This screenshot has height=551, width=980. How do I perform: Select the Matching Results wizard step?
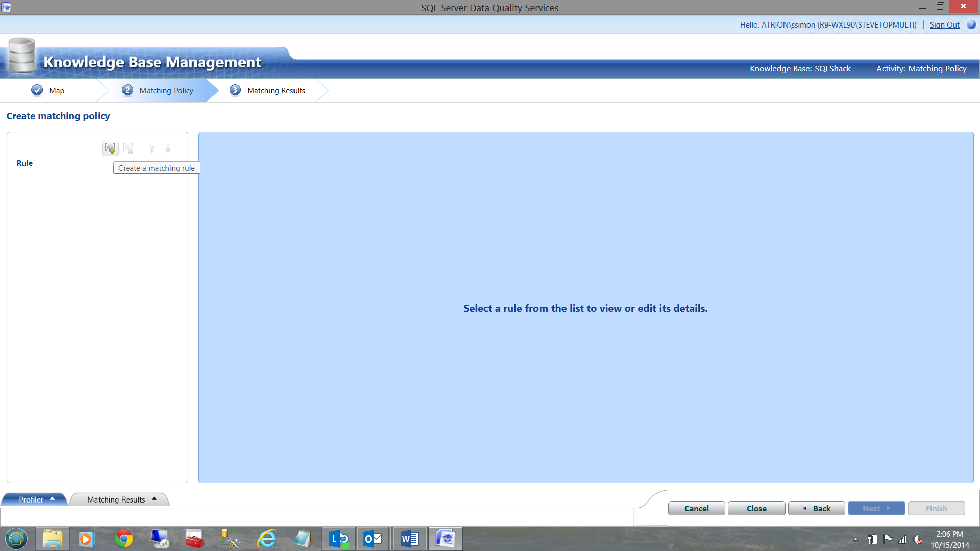pos(269,90)
